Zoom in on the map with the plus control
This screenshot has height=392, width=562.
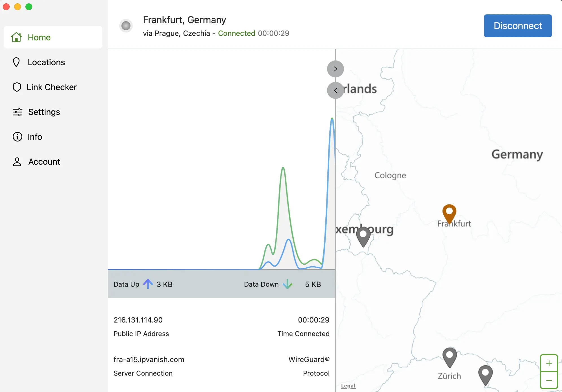point(548,363)
